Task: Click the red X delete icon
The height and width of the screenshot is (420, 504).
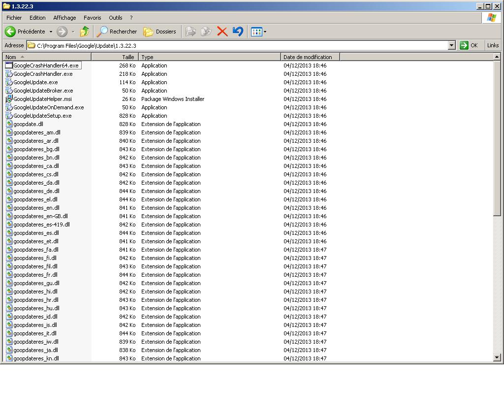Action: [222, 32]
